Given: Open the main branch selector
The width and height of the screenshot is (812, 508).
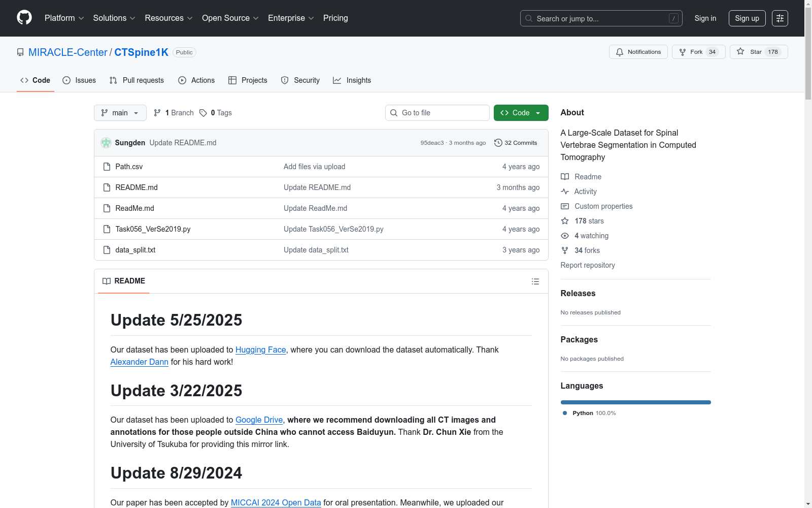Looking at the screenshot, I should click(120, 113).
